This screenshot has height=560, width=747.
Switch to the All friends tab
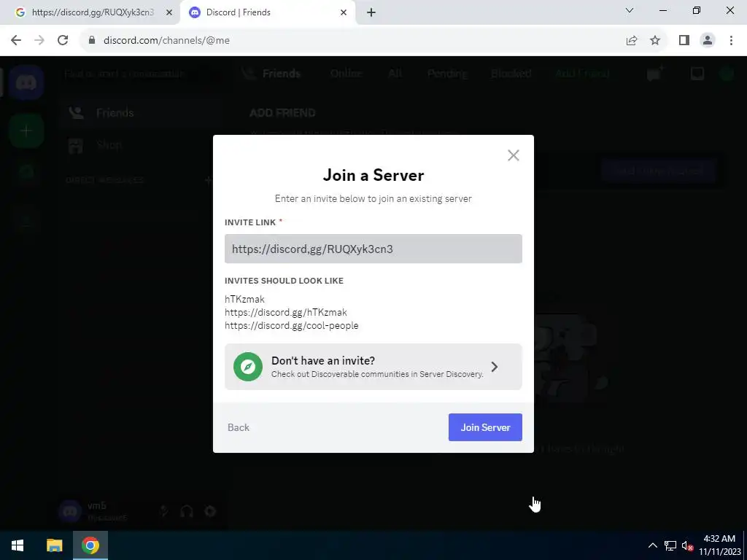[395, 74]
